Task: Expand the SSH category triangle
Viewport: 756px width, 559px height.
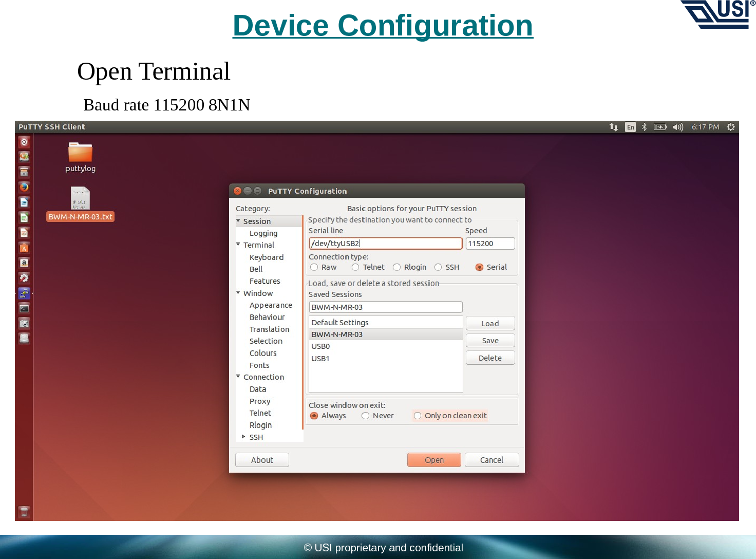Action: tap(243, 437)
